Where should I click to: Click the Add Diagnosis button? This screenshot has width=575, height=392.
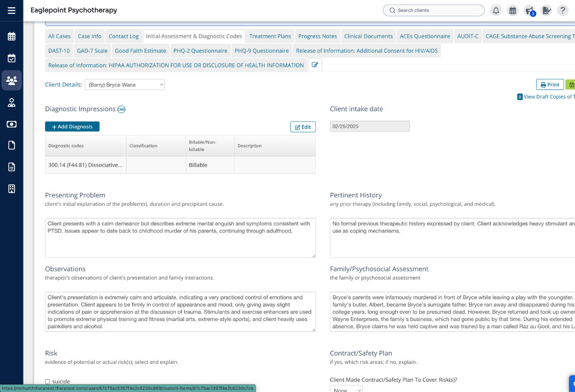72,127
